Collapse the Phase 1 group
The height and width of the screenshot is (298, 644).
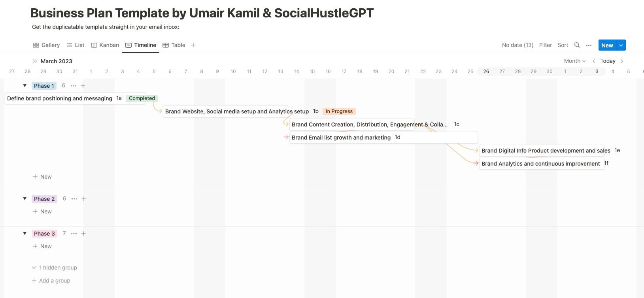pyautogui.click(x=25, y=86)
